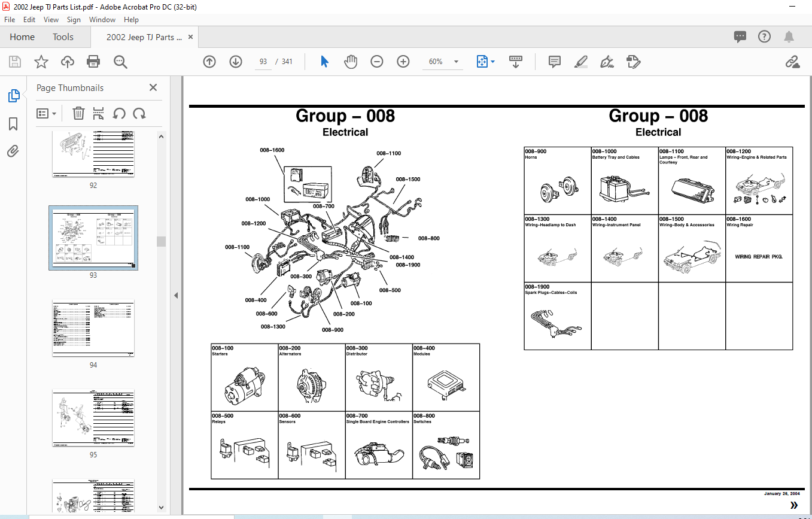Select the Highlight text pen tool
This screenshot has height=519, width=812.
tap(580, 62)
